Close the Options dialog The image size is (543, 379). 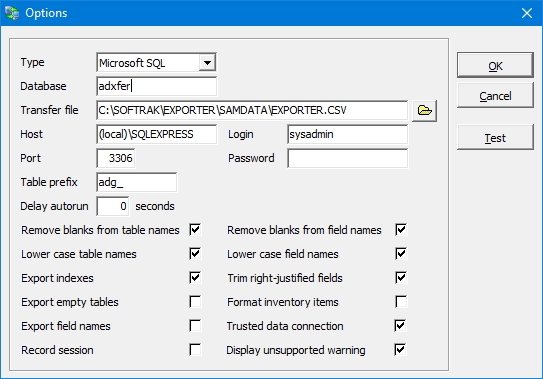[527, 13]
